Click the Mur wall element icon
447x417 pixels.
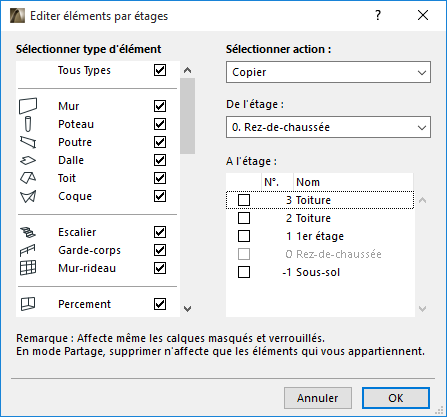[28, 106]
